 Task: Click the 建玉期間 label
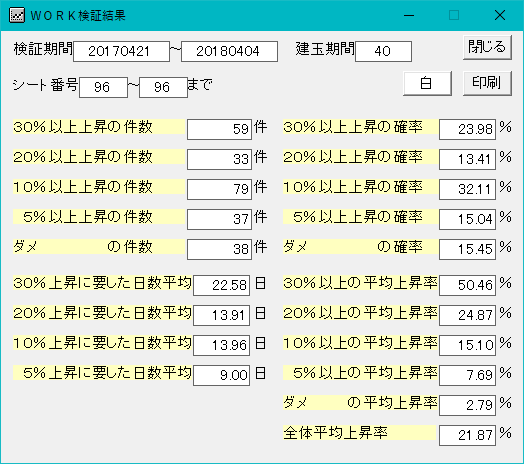point(325,49)
